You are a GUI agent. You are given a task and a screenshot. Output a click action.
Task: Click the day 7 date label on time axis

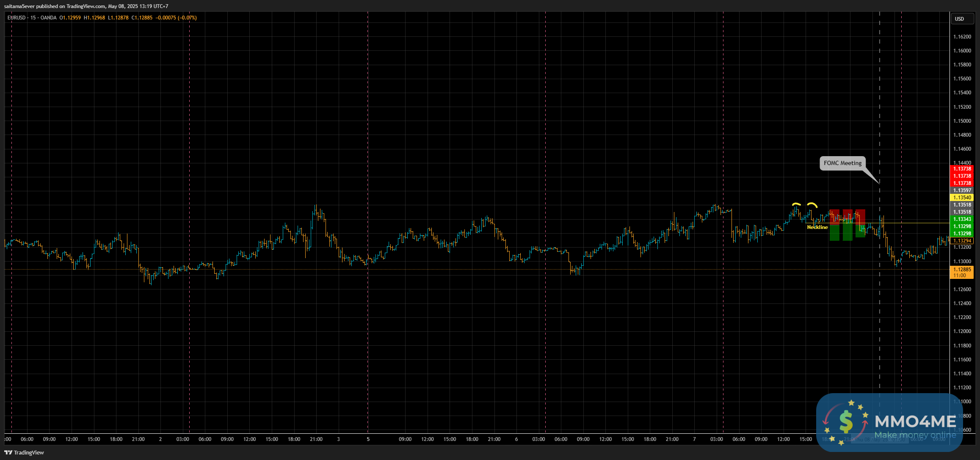tap(694, 439)
